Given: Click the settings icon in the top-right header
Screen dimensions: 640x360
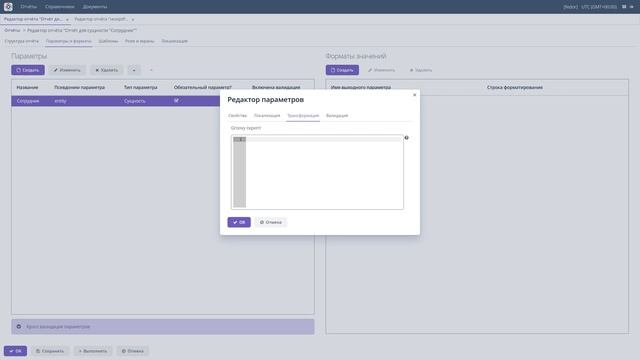Looking at the screenshot, I should click(624, 7).
